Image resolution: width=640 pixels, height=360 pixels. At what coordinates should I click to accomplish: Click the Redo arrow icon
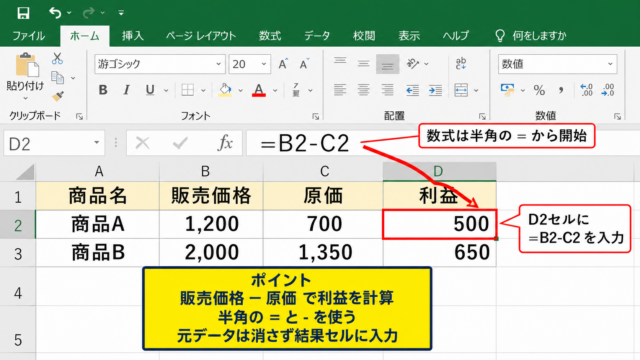tap(88, 13)
